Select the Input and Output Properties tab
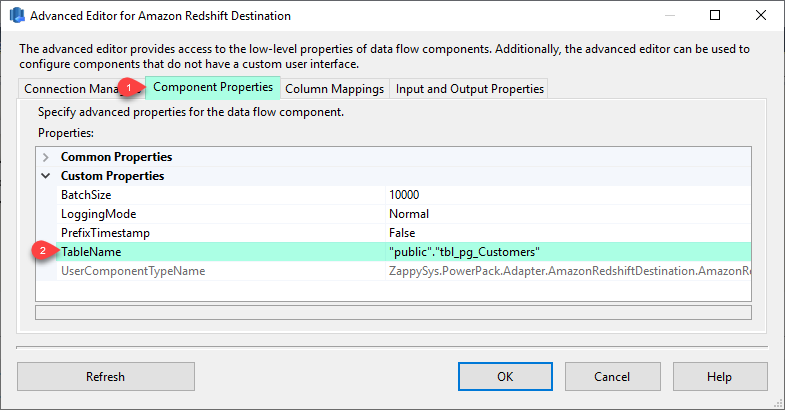This screenshot has height=410, width=785. point(469,89)
